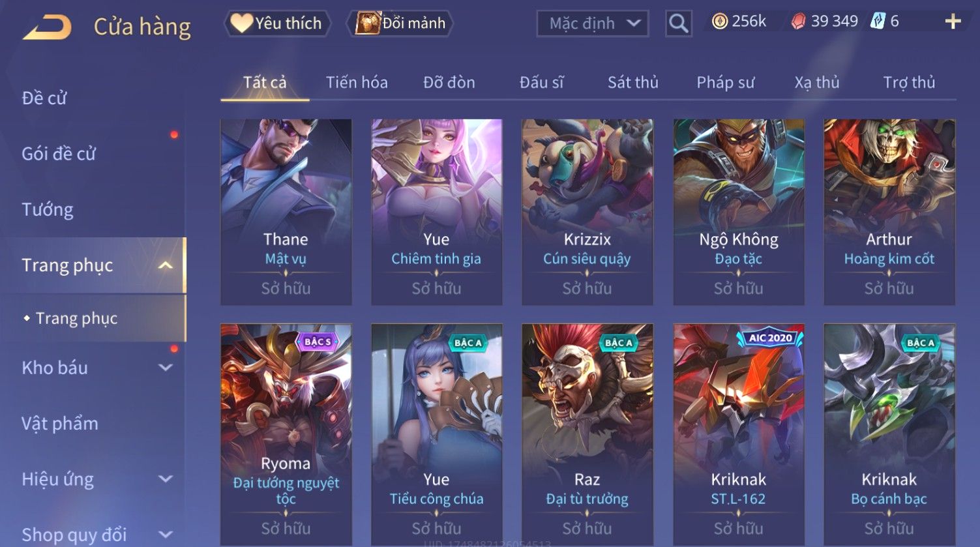Switch to the Sát thủ tab
The width and height of the screenshot is (980, 547).
coord(632,83)
